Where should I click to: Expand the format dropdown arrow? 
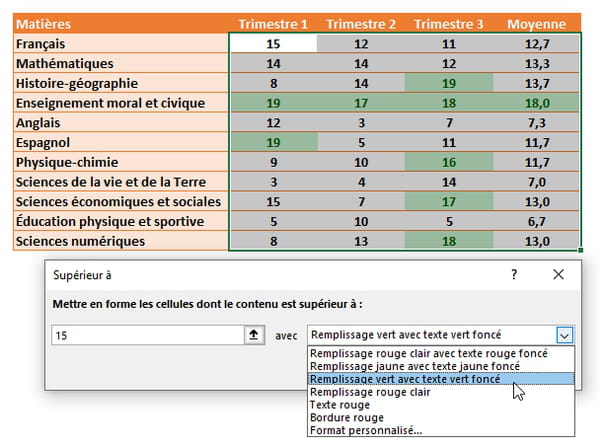[x=565, y=336]
